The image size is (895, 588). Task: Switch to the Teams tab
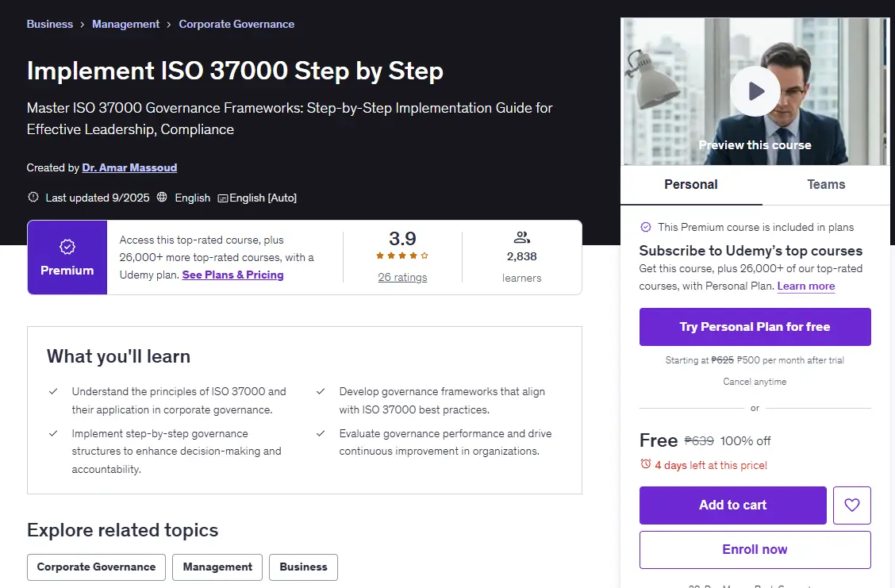tap(826, 184)
